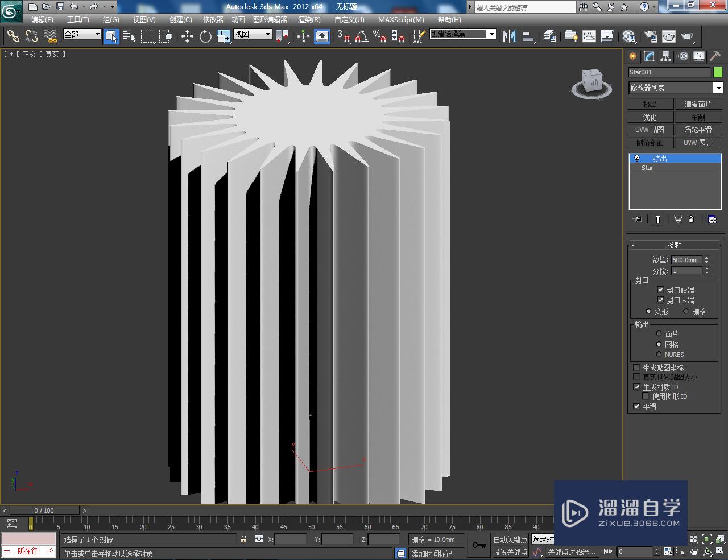728x560 pixels.
Task: Toggle the selection lock padlock icon
Action: pos(243,539)
